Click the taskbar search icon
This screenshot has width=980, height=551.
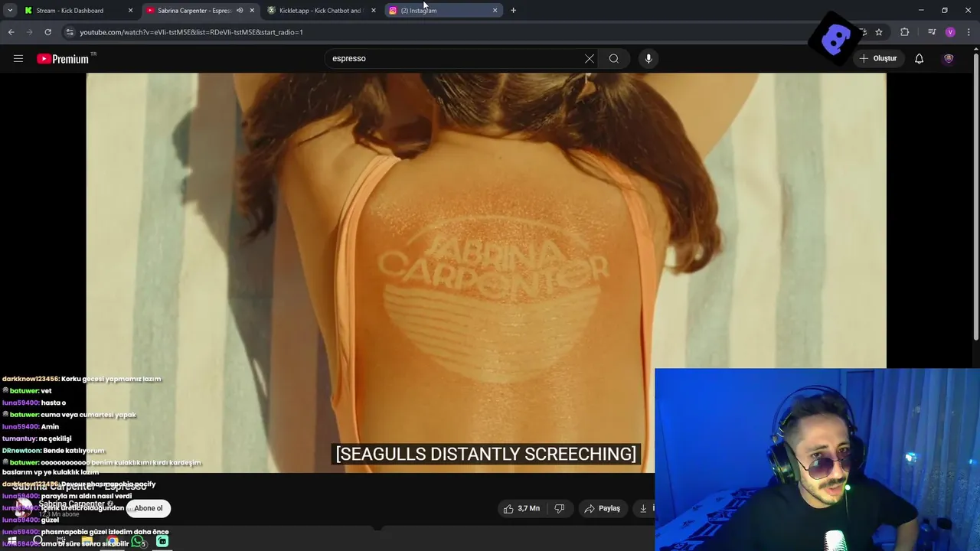[x=37, y=541]
